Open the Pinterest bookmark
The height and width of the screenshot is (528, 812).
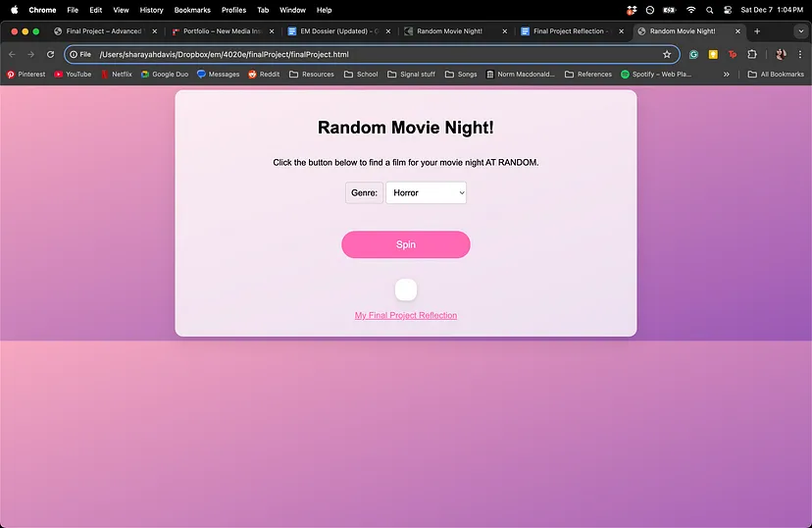coord(25,75)
